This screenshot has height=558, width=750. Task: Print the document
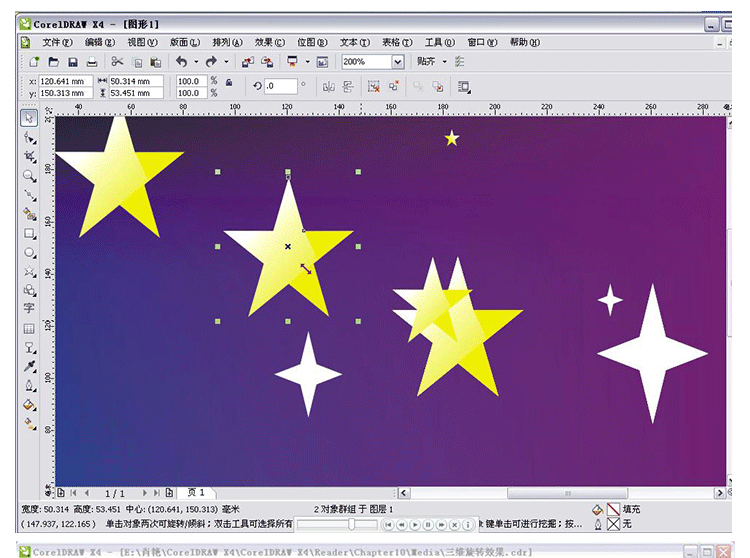pyautogui.click(x=92, y=62)
